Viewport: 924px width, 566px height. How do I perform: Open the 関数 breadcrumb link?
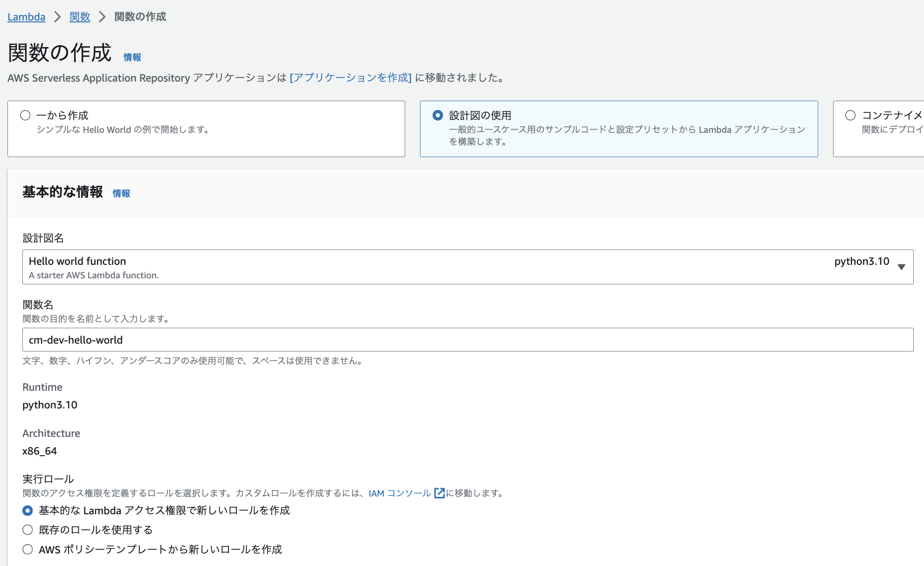click(x=79, y=17)
